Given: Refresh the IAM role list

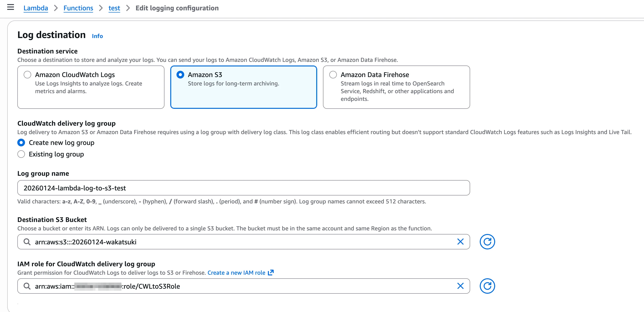Looking at the screenshot, I should 487,286.
